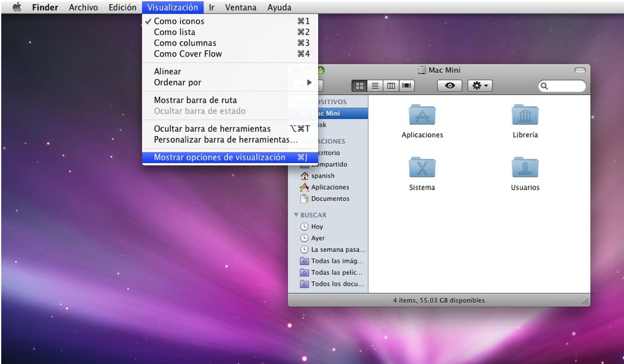Select Como iconos view option

(230, 21)
